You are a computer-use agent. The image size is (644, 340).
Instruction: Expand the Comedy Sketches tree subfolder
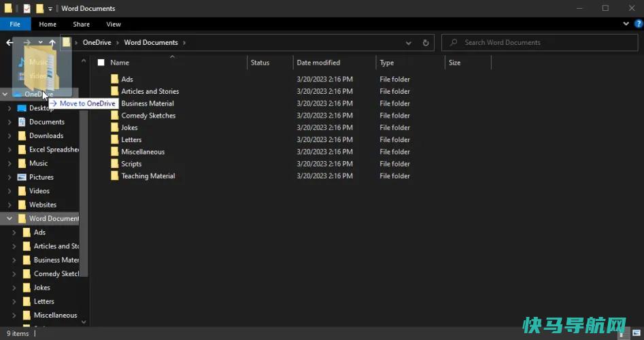point(14,274)
